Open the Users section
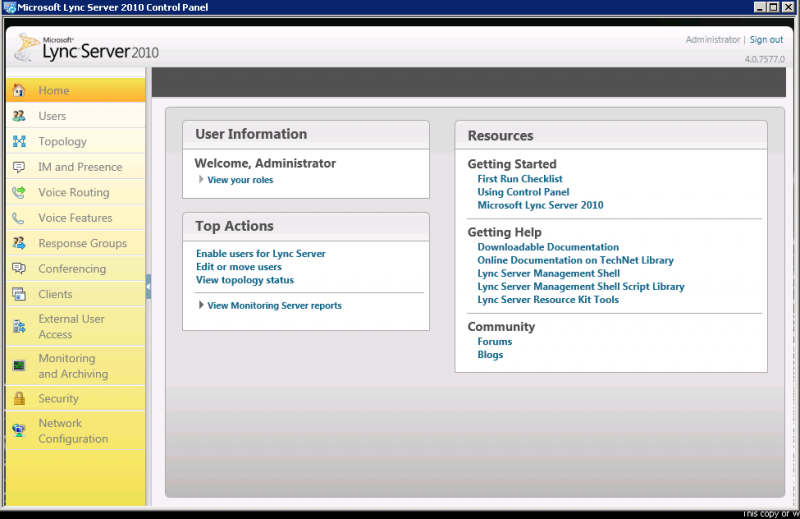This screenshot has height=519, width=800. (x=76, y=116)
